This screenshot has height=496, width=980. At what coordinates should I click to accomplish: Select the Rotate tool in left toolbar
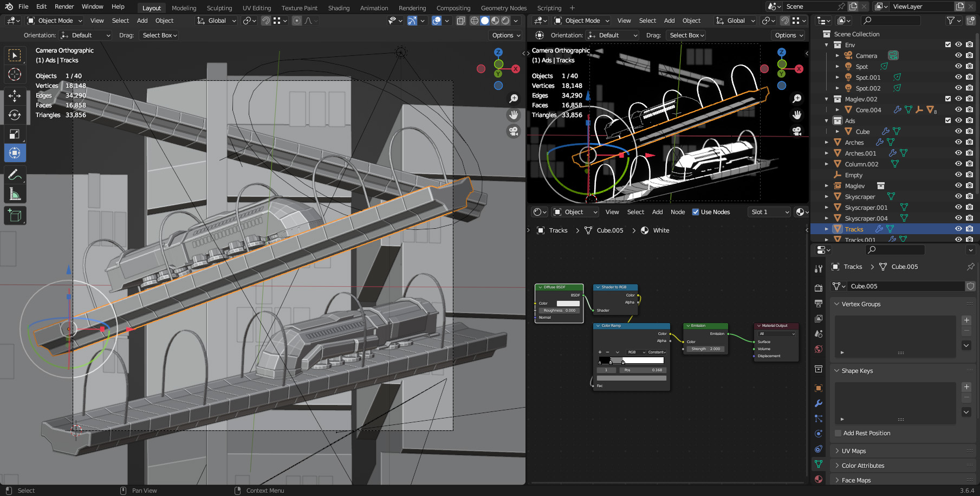pos(15,115)
